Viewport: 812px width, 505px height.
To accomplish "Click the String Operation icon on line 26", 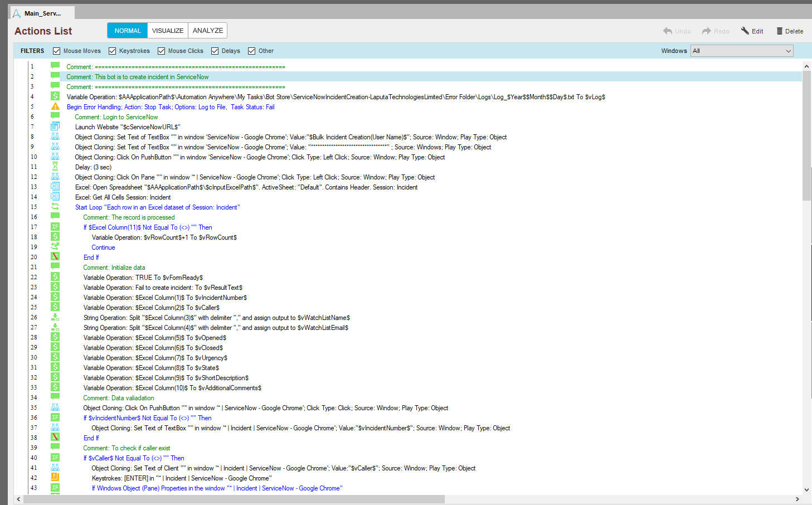I will tap(55, 317).
